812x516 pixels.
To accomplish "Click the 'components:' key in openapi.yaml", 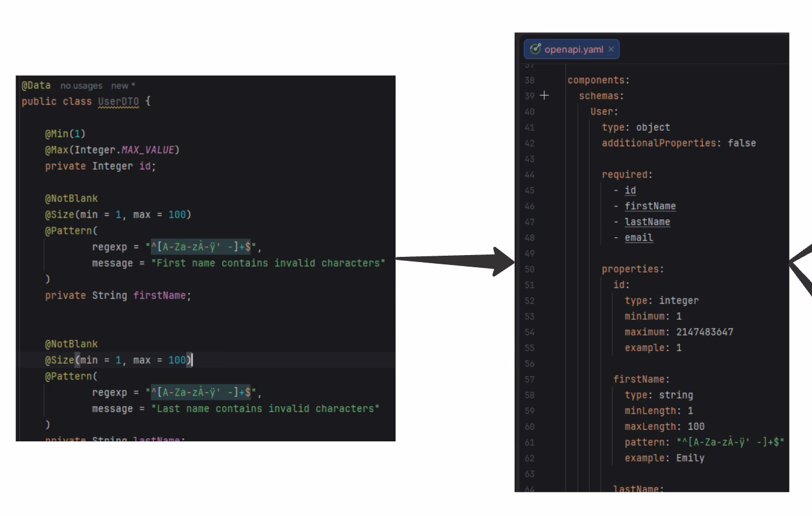I will [599, 80].
